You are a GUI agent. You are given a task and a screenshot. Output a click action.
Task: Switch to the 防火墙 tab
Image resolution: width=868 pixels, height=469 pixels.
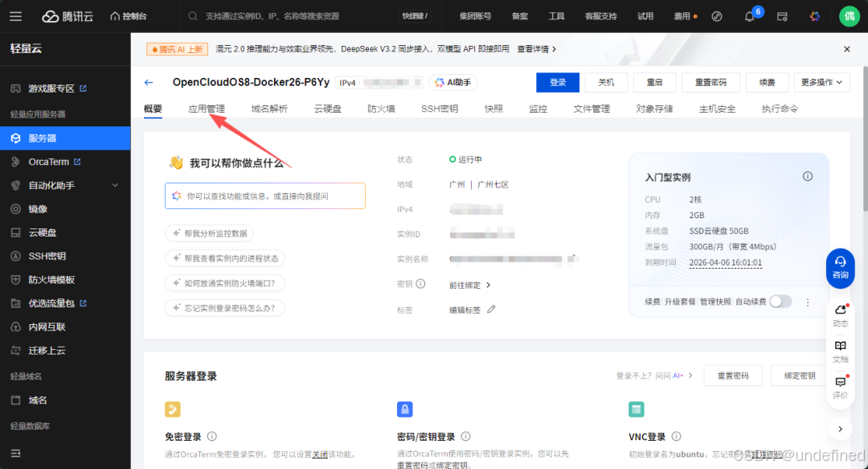coord(382,109)
